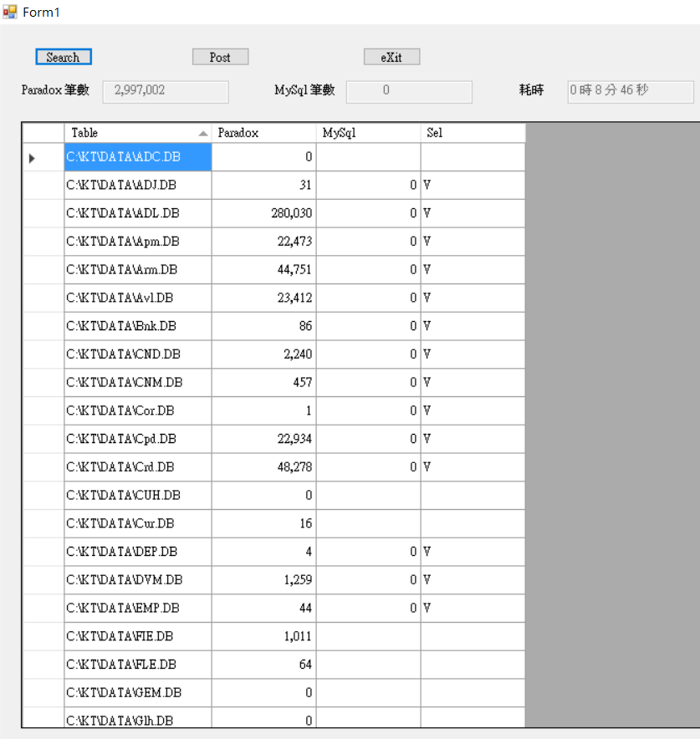Click the MySql cell 0 in DVM.DB row
700x739 pixels.
[369, 580]
